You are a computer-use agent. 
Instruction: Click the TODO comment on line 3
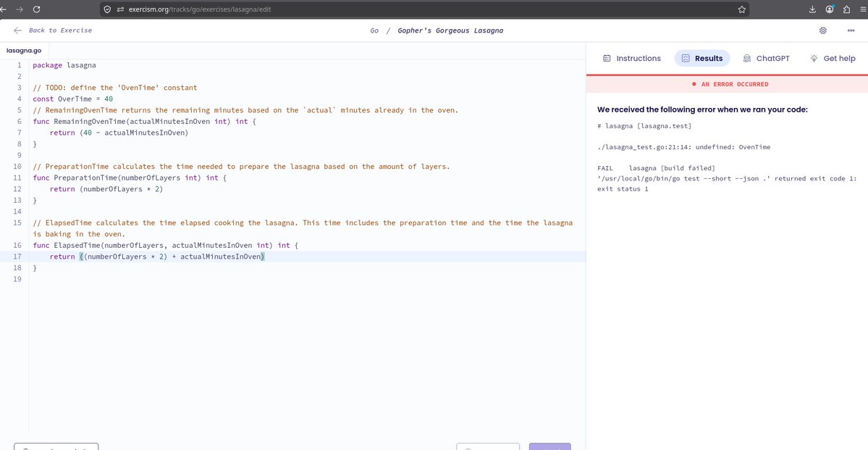point(114,88)
